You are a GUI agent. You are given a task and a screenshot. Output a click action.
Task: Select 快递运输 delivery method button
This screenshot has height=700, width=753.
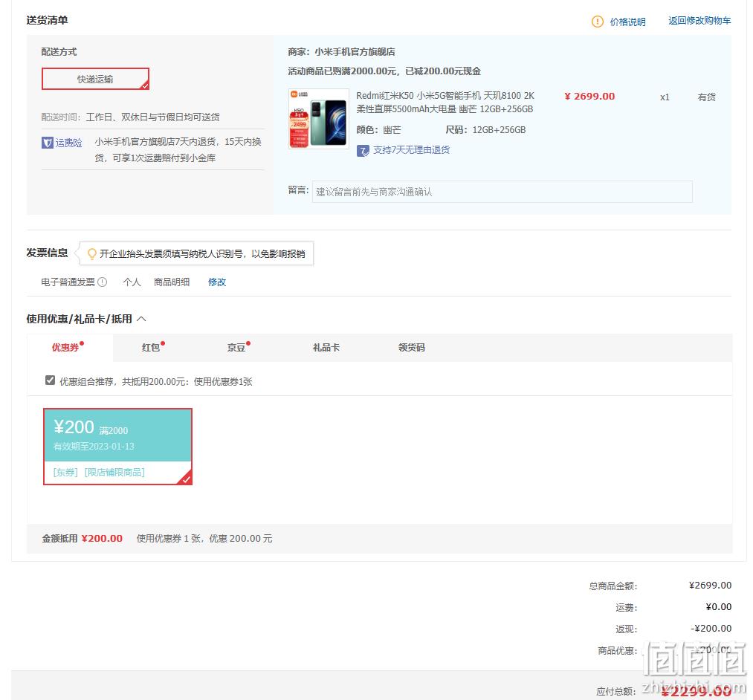(96, 79)
